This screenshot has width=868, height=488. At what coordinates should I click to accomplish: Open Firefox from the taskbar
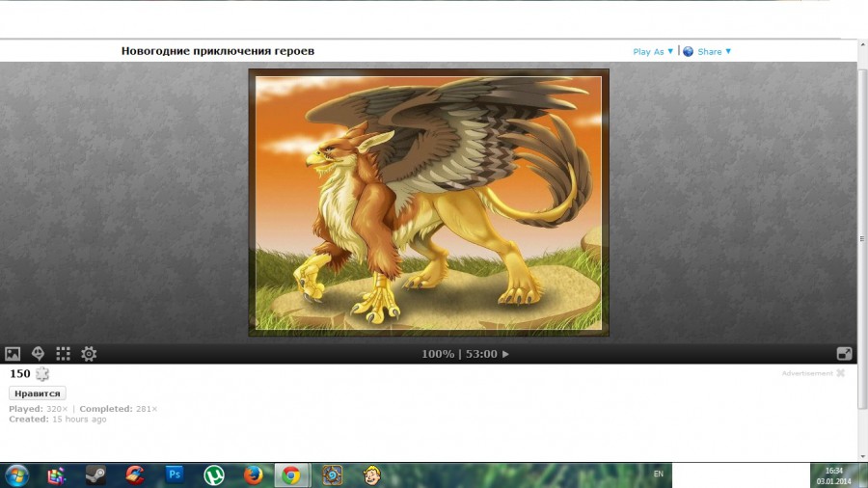253,475
